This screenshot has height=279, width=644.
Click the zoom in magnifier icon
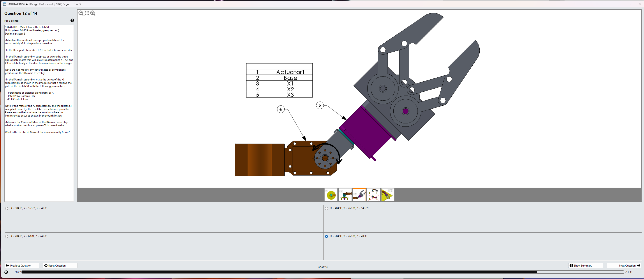coord(93,13)
